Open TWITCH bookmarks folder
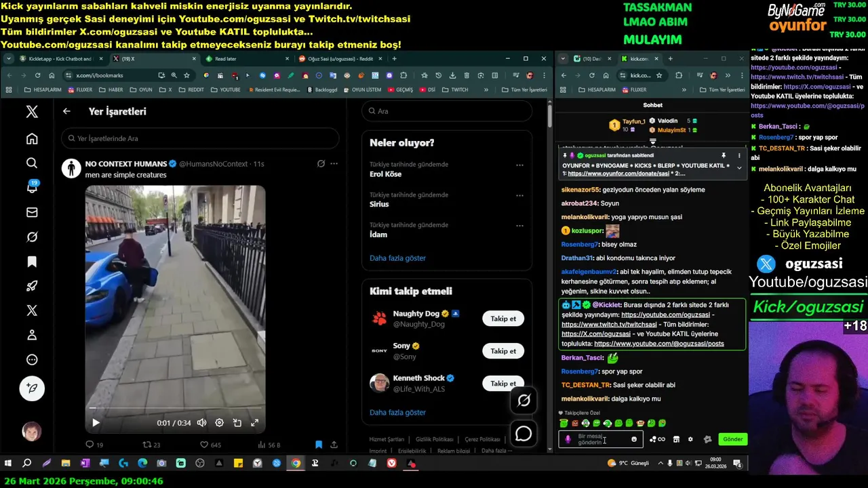This screenshot has width=868, height=488. click(x=455, y=89)
